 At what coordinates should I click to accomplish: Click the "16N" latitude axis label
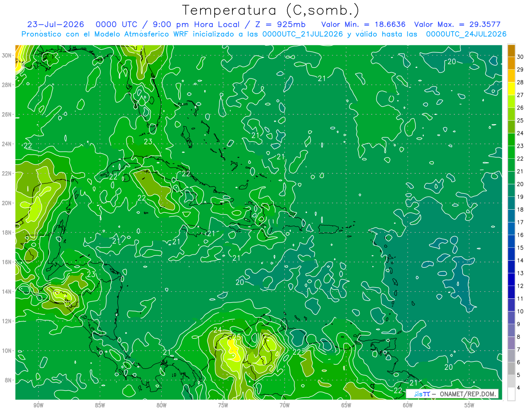(x=7, y=262)
